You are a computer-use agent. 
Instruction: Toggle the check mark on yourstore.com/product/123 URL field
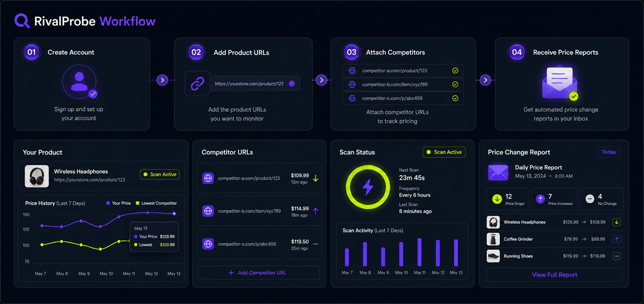tap(292, 84)
